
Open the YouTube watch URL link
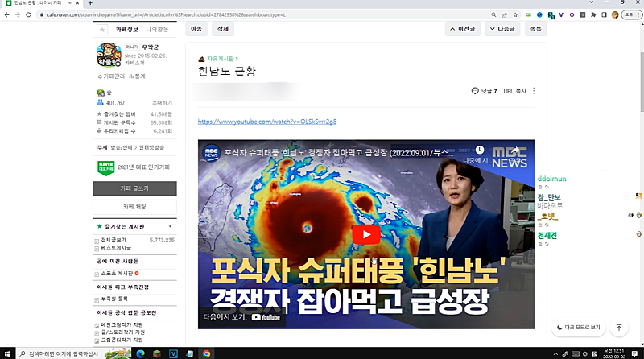267,122
